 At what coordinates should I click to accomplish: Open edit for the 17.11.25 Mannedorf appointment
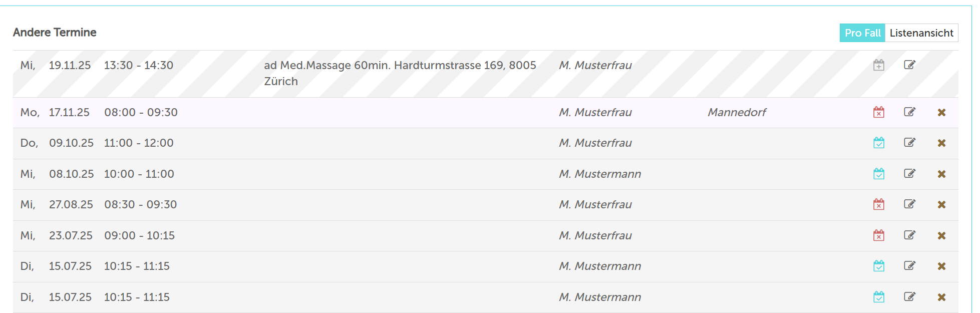(x=909, y=112)
